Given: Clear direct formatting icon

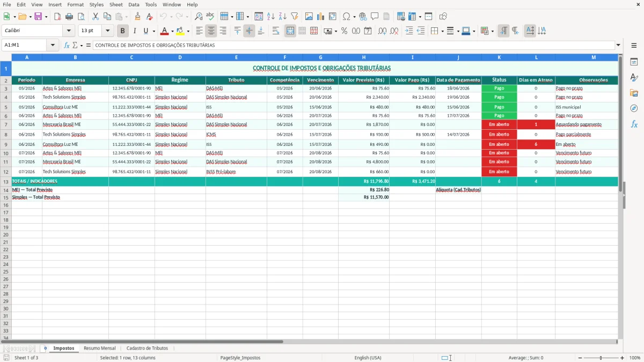Looking at the screenshot, I should coord(150,17).
